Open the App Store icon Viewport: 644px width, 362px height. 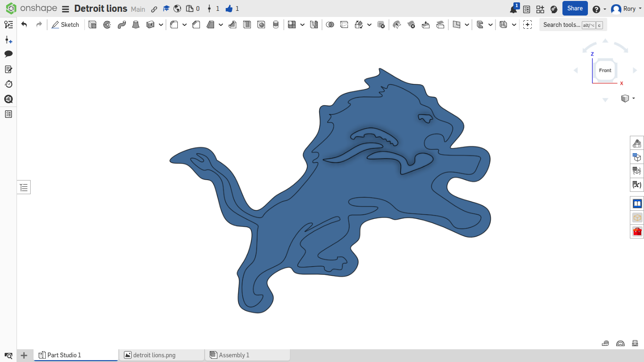tap(540, 9)
